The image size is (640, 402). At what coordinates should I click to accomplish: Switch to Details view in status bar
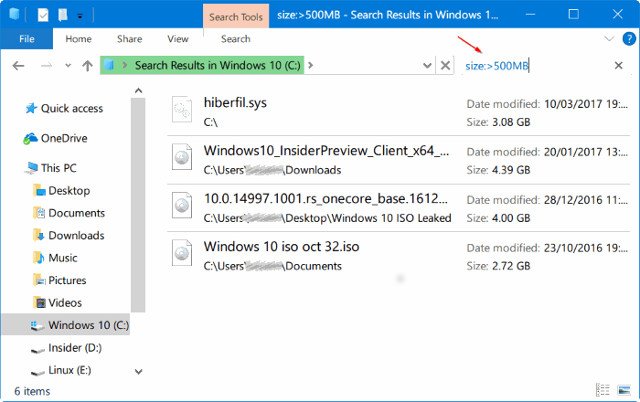[602, 390]
